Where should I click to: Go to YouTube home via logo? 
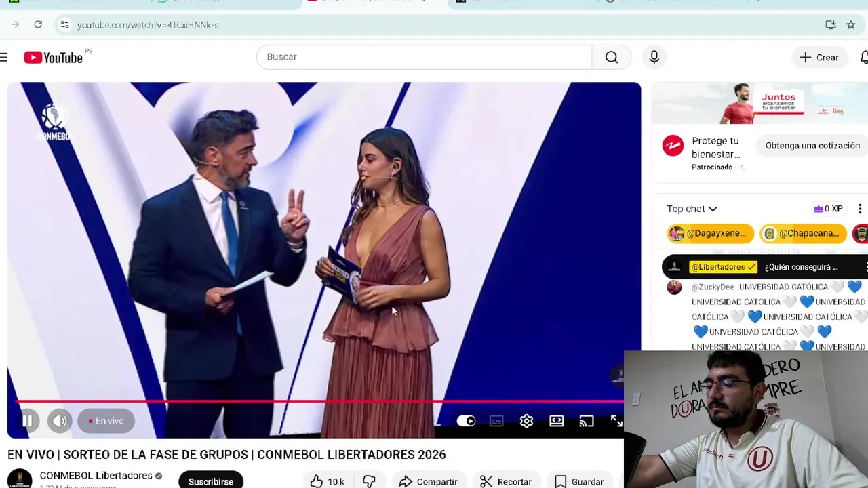click(x=54, y=58)
